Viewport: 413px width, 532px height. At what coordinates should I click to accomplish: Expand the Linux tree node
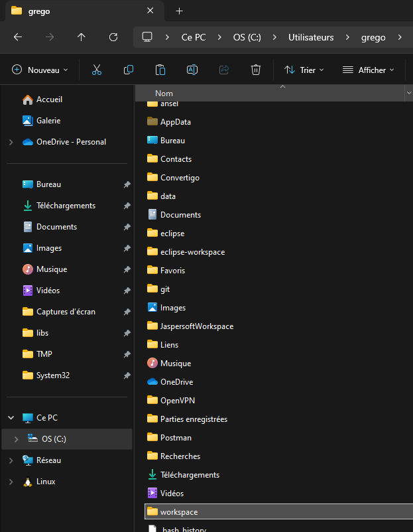11,482
